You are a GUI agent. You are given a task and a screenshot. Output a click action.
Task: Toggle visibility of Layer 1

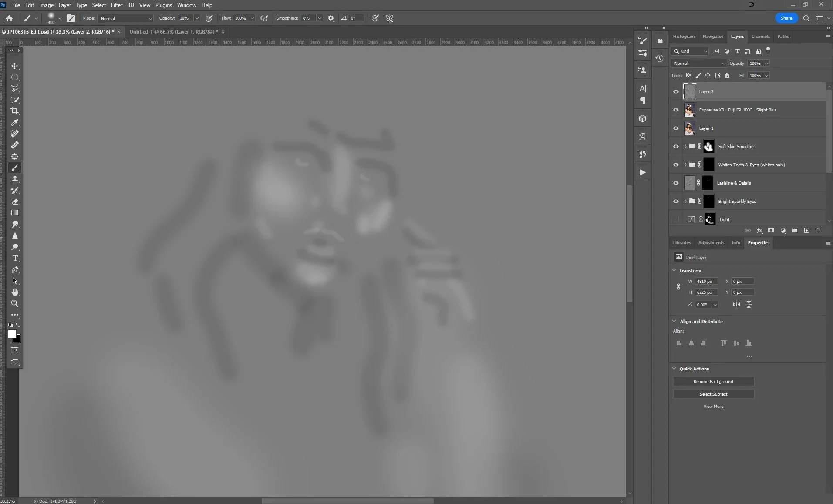[x=676, y=128]
